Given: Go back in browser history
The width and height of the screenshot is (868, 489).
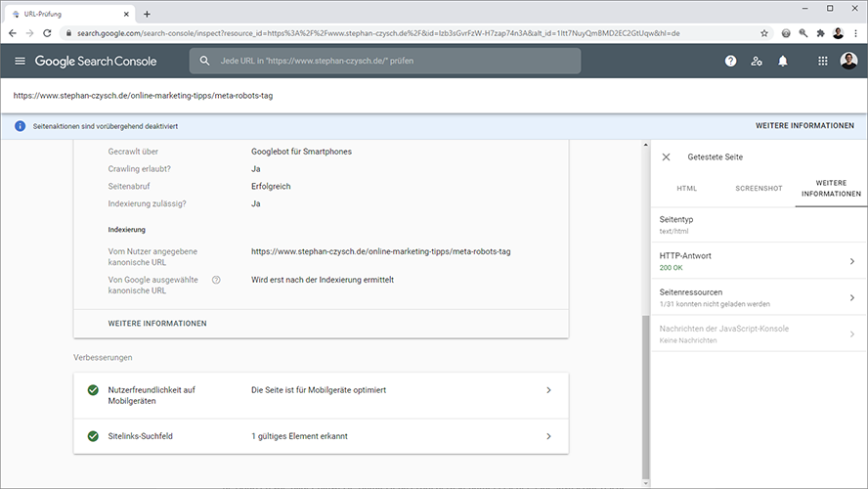Looking at the screenshot, I should [x=12, y=33].
